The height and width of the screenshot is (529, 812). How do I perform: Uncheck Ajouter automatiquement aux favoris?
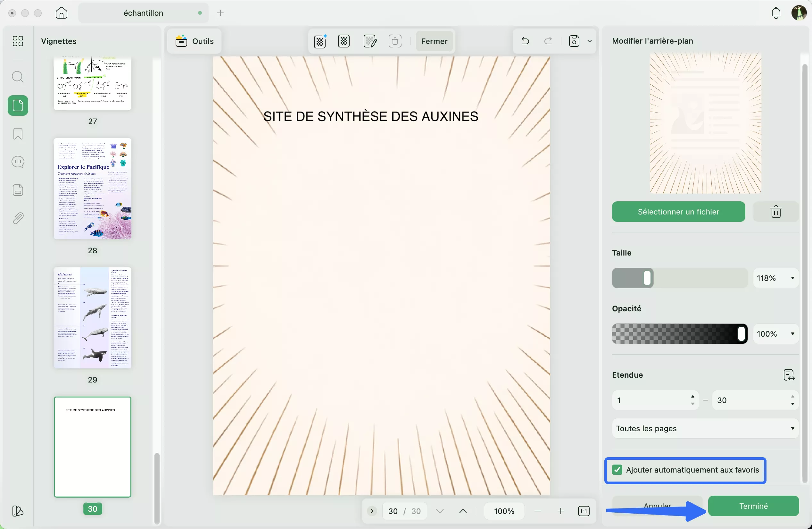pyautogui.click(x=617, y=470)
